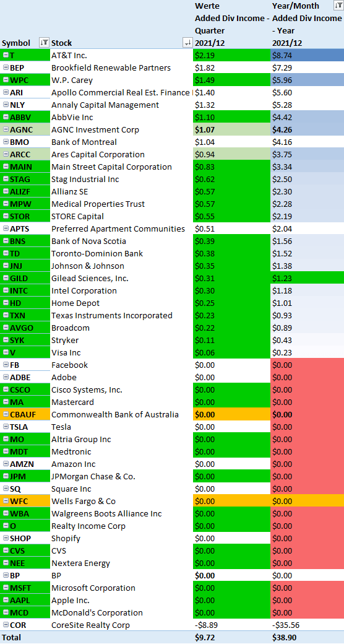Collapse the MAIN symbol row
This screenshot has width=344, height=644.
coord(6,167)
